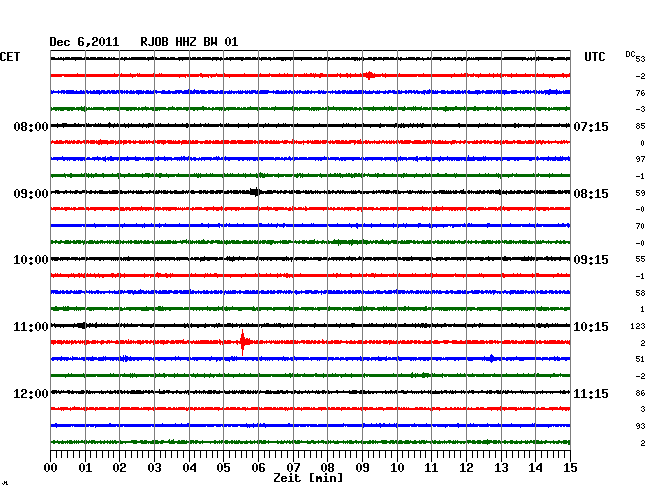Select the 08:15 UTC time label
This screenshot has width=650, height=494.
(591, 194)
